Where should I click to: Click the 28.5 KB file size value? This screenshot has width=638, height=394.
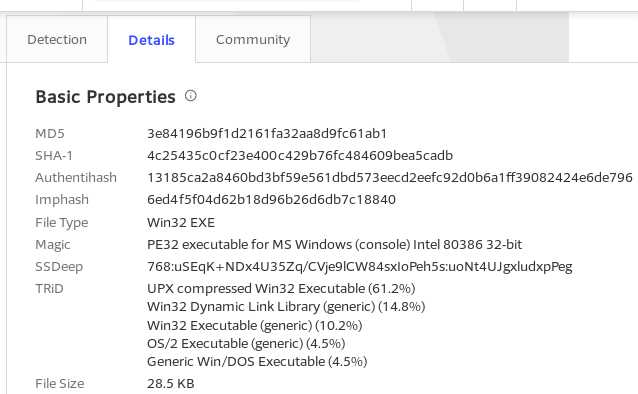click(x=170, y=383)
